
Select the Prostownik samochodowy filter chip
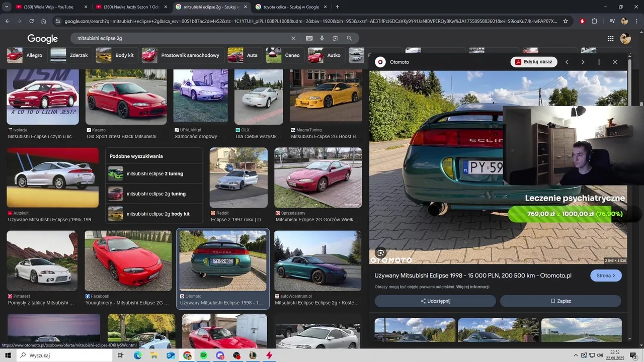pos(182,55)
